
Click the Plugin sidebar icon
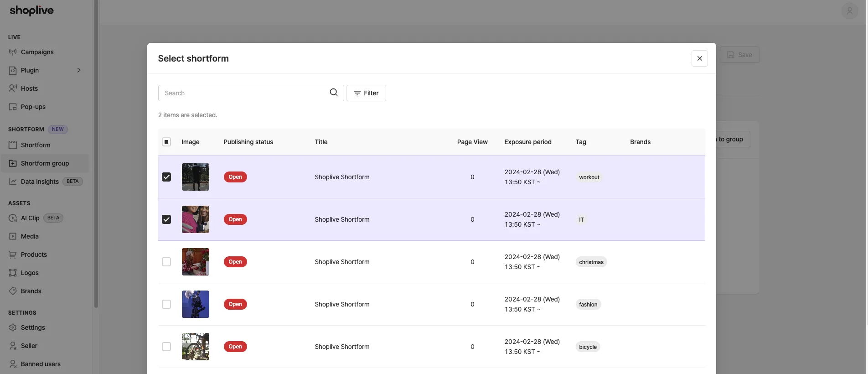(13, 70)
